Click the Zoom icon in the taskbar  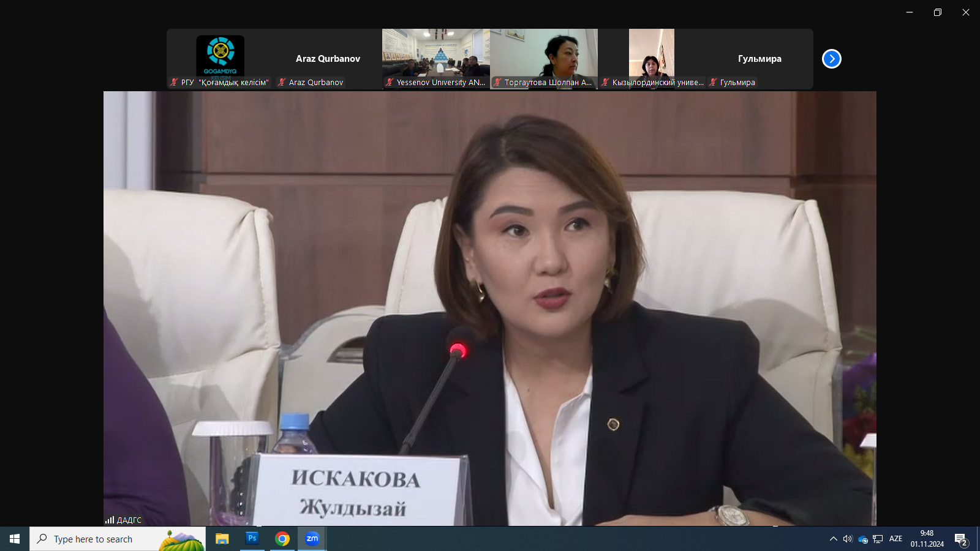tap(312, 539)
